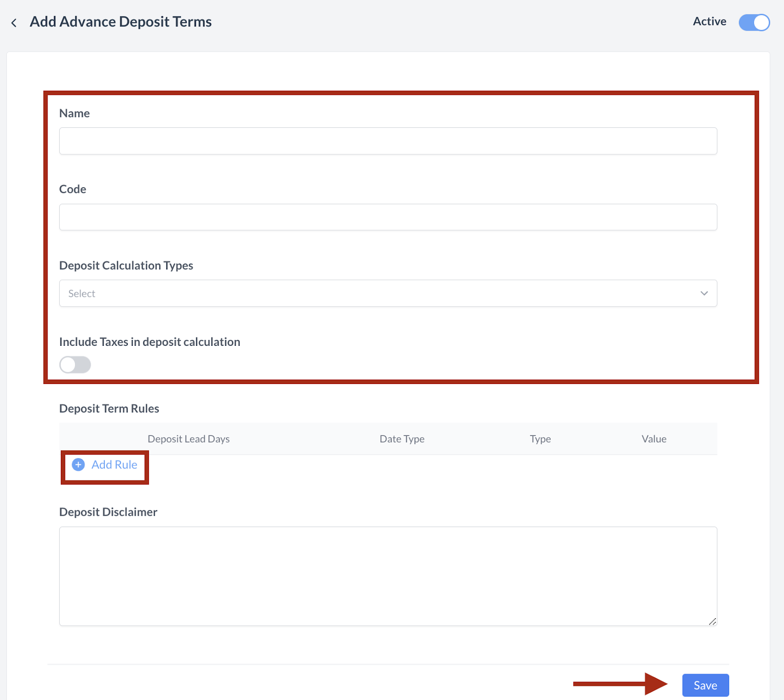Image resolution: width=784 pixels, height=700 pixels.
Task: Click into the Code text field
Action: (x=387, y=217)
